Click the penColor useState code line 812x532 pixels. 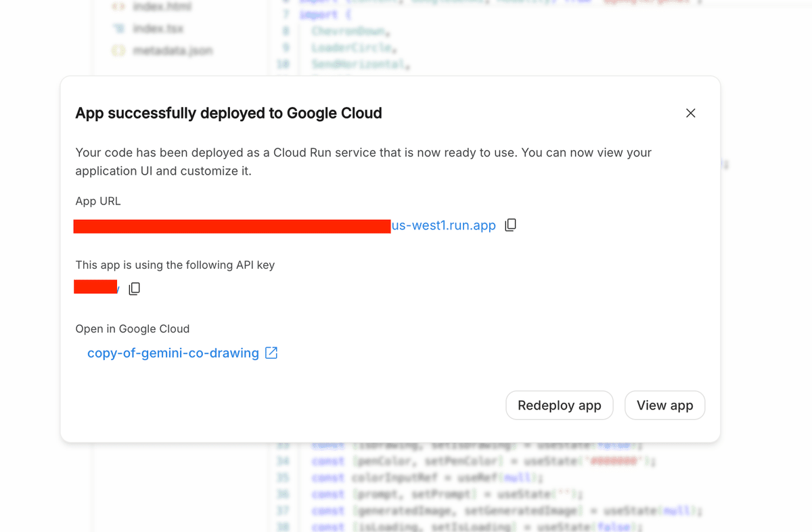click(x=484, y=462)
